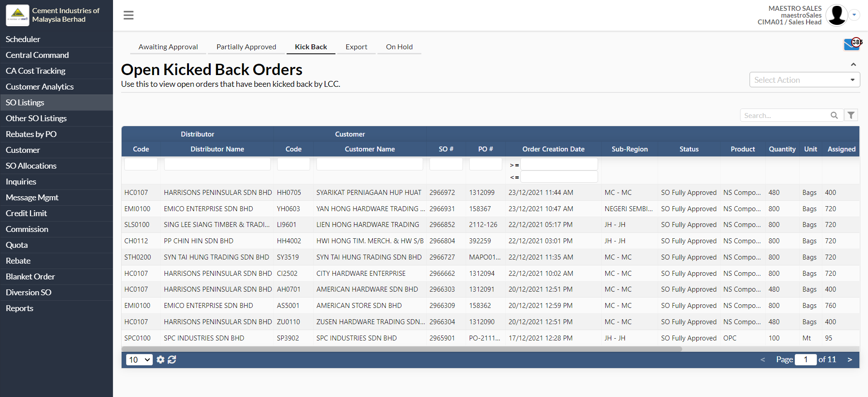
Task: Click the Distributor Name filter field
Action: 217,164
